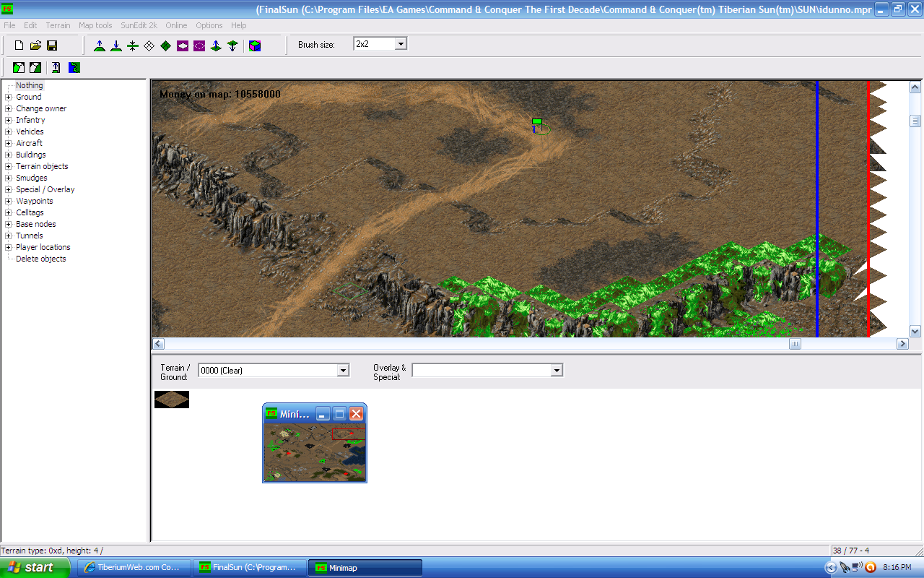Select Player locations in the tree
Screen dimensions: 924x578
pos(43,247)
